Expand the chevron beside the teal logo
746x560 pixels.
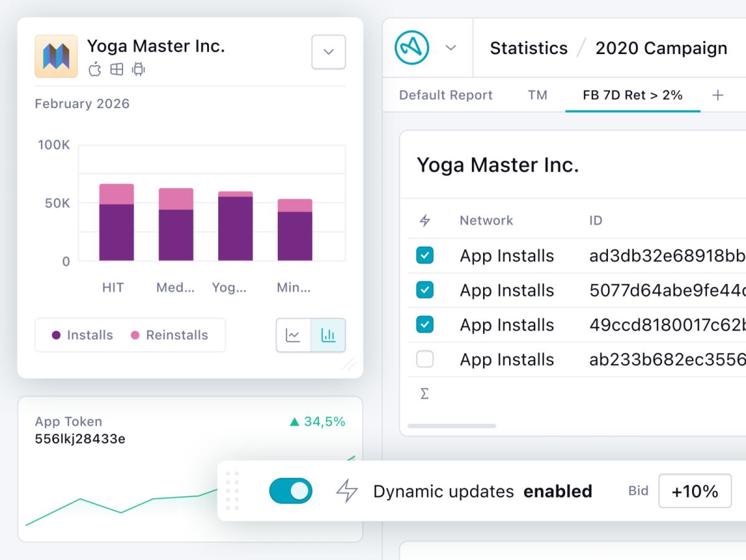[x=451, y=48]
